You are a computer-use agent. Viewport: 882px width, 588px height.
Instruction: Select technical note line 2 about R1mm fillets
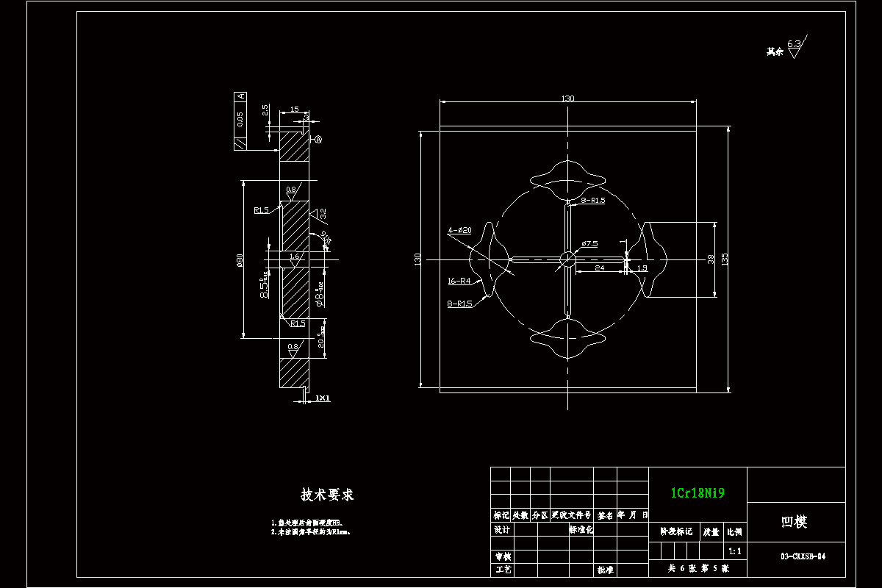[310, 531]
